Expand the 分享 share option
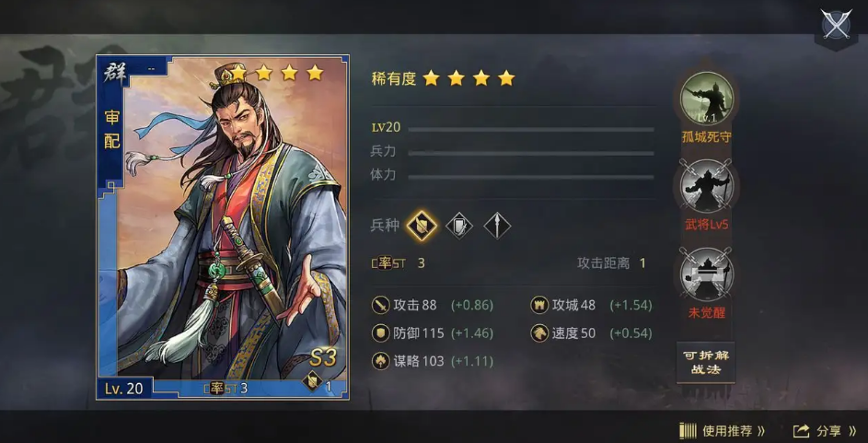 point(825,431)
